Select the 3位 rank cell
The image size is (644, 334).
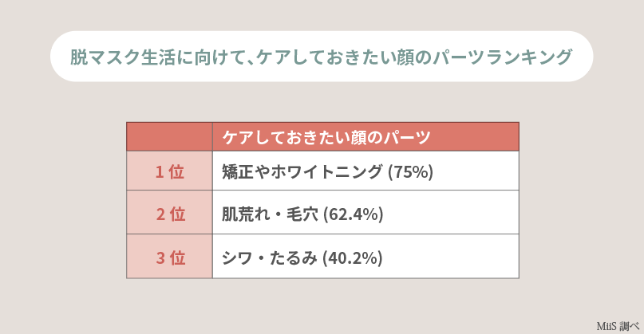tap(169, 257)
